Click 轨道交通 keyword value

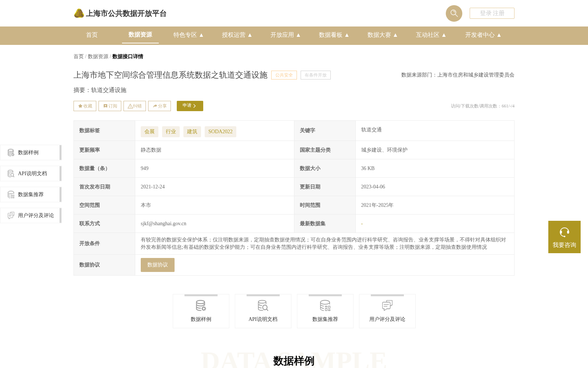click(x=371, y=130)
